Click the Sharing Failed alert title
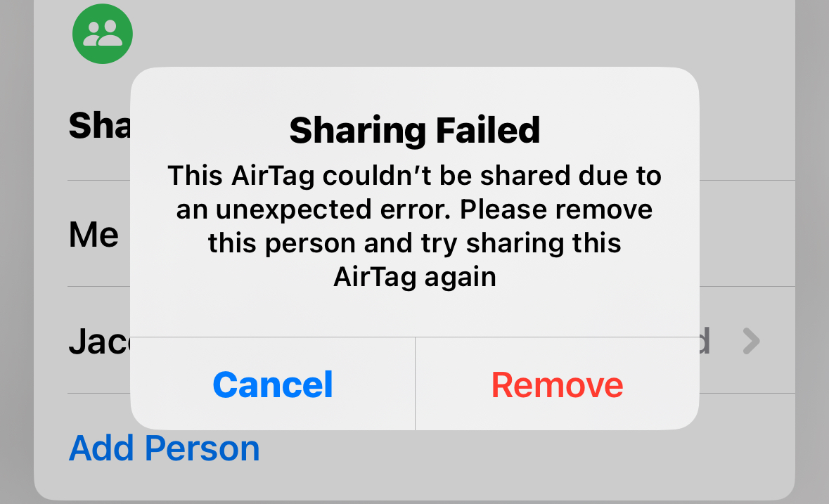 click(415, 130)
